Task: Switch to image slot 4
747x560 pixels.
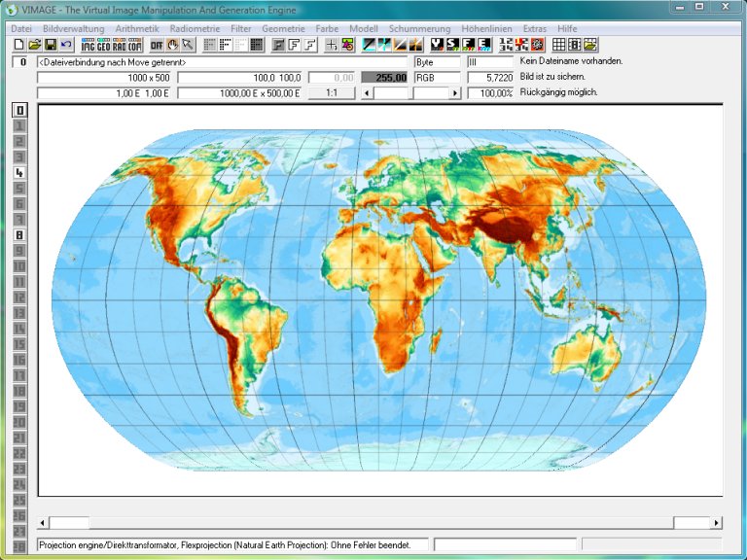Action: tap(18, 172)
